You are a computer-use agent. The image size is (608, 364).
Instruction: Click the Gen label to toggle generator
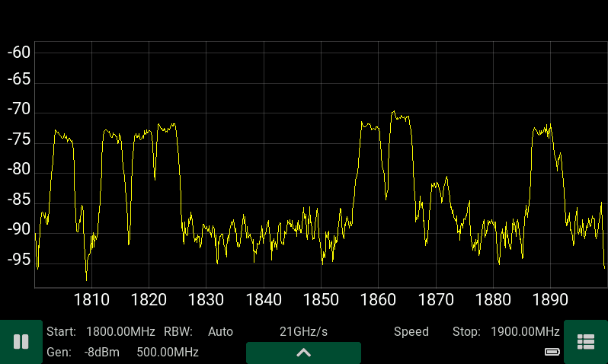(59, 352)
